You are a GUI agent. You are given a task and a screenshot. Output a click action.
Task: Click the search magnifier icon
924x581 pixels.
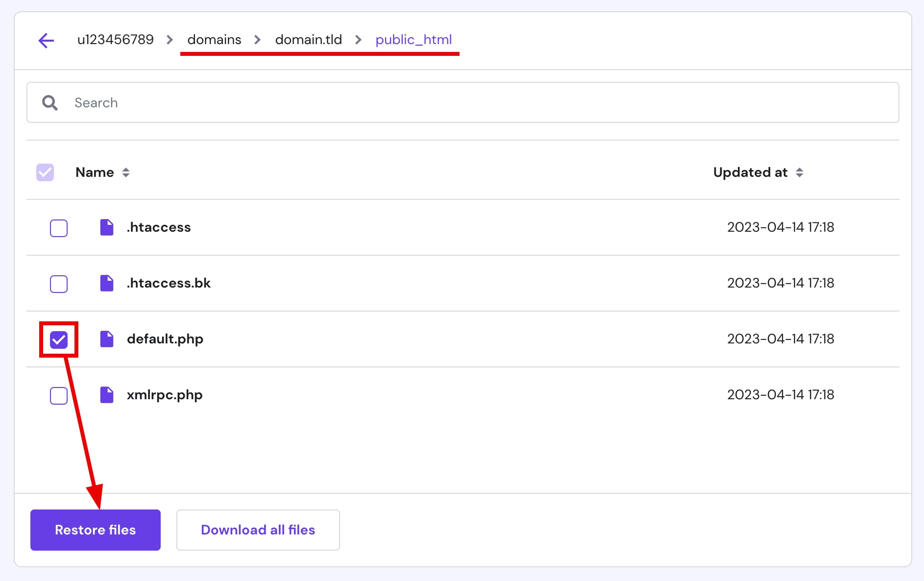pos(49,103)
